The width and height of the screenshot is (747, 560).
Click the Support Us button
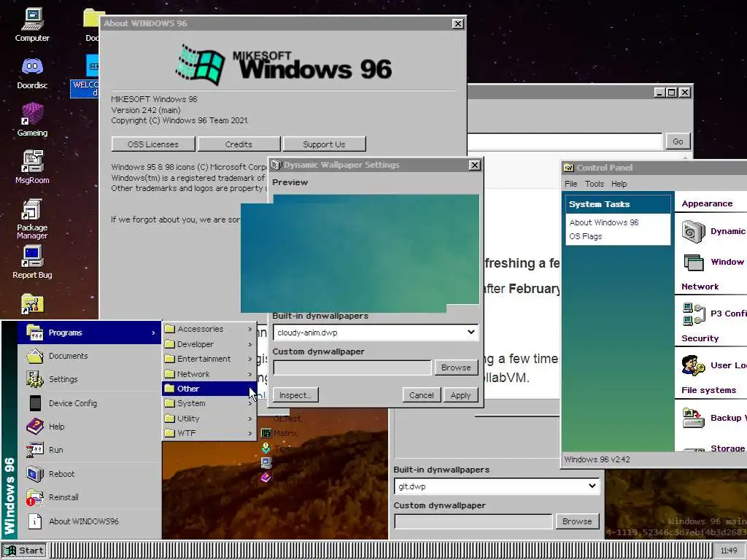point(324,144)
